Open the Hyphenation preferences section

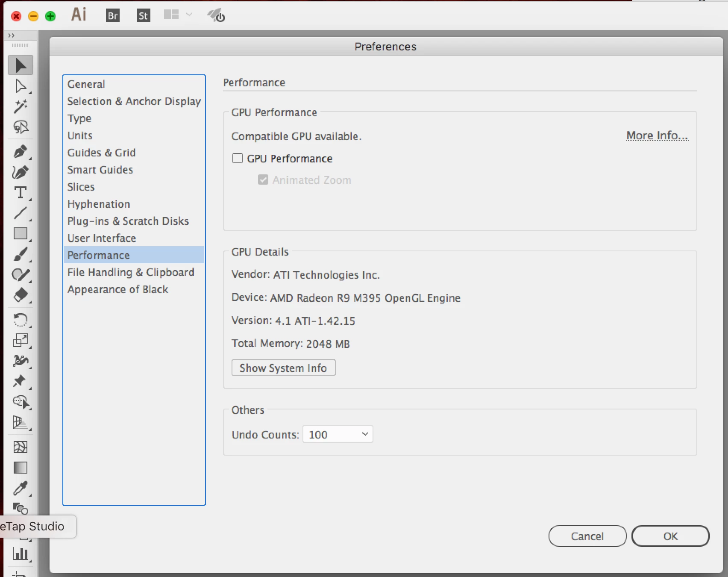[134, 204]
